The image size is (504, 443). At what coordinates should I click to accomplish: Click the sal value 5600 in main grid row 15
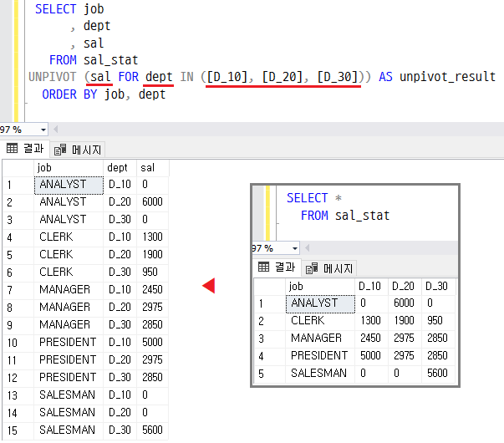pyautogui.click(x=152, y=430)
